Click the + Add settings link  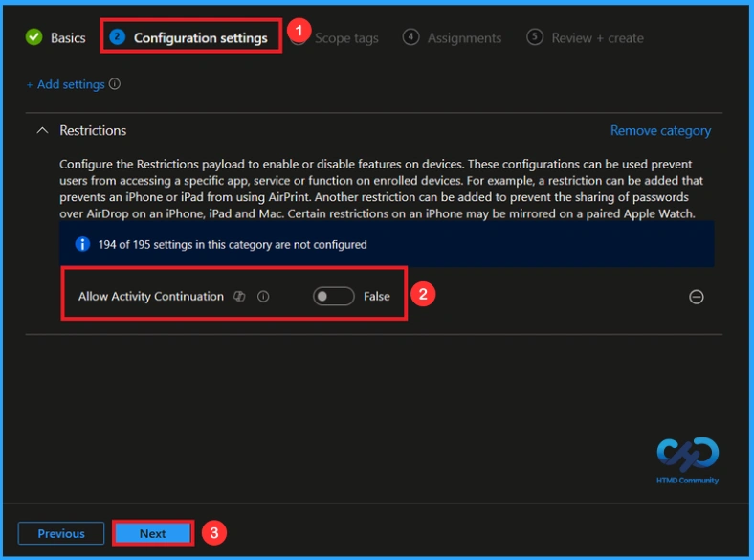pos(65,84)
